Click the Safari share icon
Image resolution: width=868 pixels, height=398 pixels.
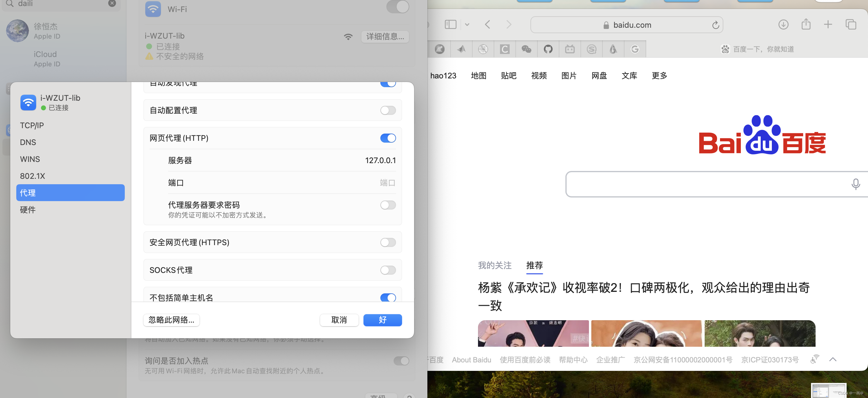point(806,24)
